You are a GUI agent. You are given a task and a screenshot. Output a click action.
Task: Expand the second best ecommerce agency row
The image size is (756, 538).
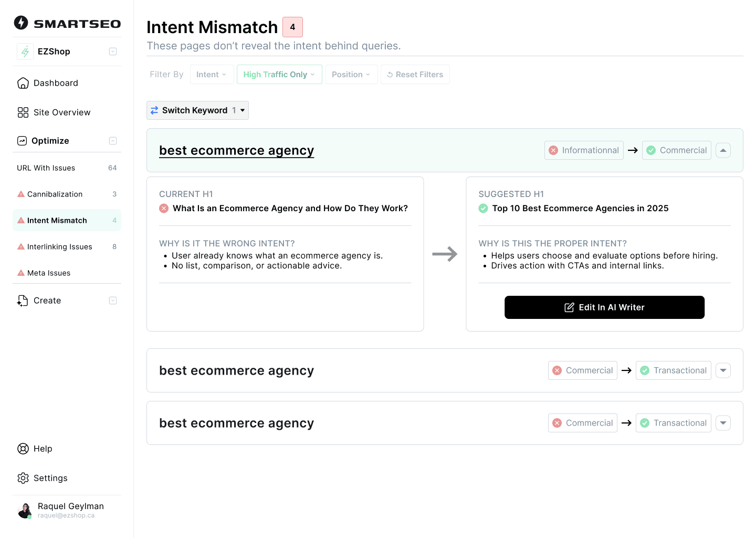coord(723,370)
